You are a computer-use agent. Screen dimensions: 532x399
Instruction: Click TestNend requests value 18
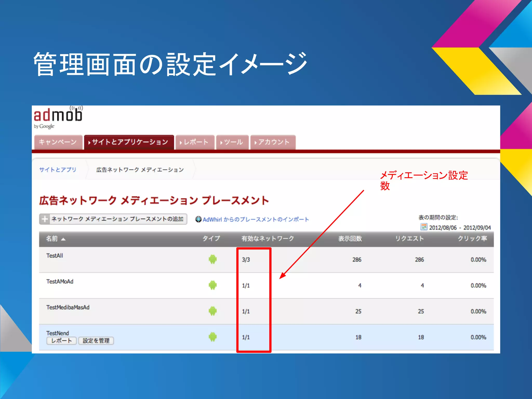421,337
